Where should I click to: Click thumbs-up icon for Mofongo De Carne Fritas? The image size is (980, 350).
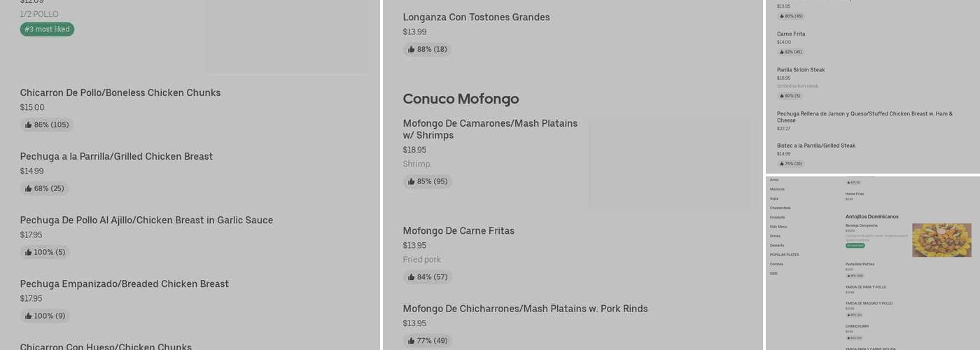pyautogui.click(x=412, y=277)
